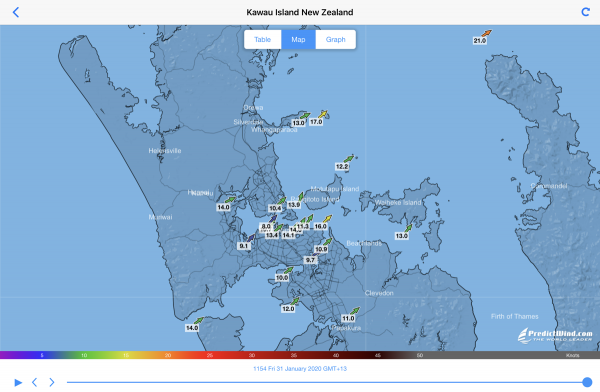Tap the 16.0 knot yellow wind arrow
This screenshot has height=392, width=600.
coord(327,219)
